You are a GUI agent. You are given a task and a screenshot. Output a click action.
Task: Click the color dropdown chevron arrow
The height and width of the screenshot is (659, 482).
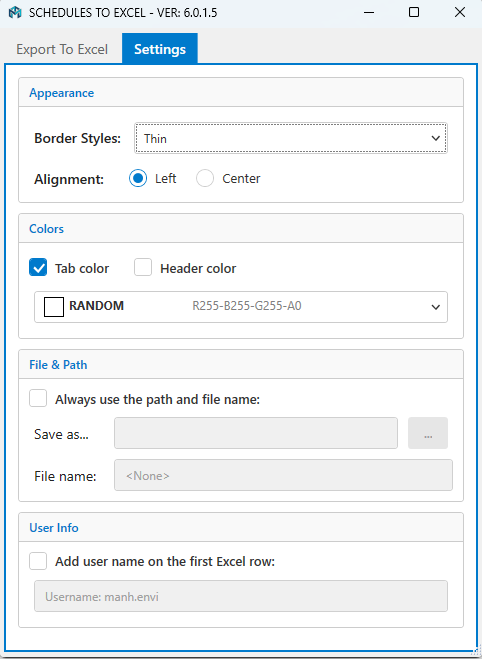coord(435,307)
